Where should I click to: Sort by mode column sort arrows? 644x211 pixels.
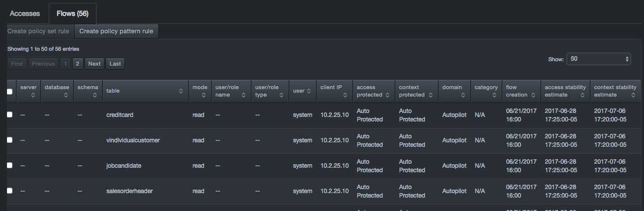tap(203, 95)
